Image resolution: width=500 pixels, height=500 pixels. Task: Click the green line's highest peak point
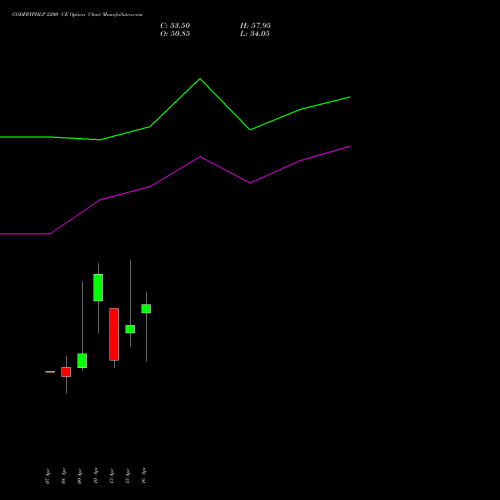pos(200,79)
